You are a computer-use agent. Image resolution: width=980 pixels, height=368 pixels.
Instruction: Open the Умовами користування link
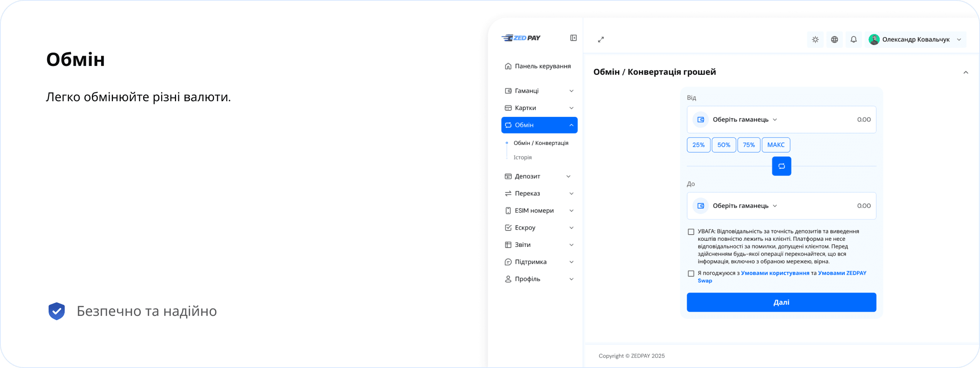point(775,273)
